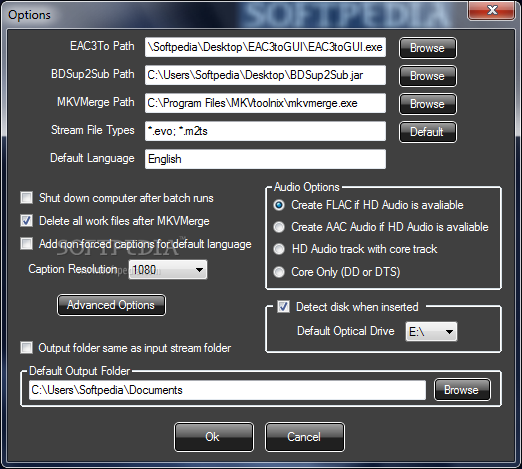Click the Options title text
Screen dimensions: 522x469
tap(29, 15)
